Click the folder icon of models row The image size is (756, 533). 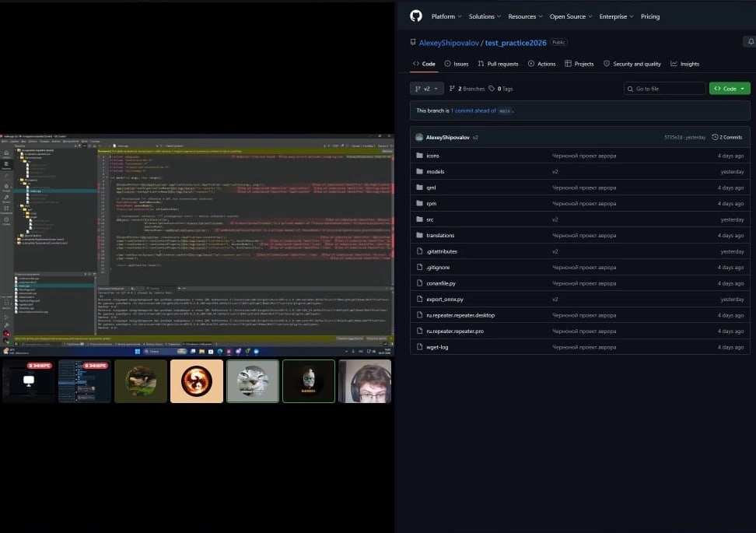(419, 171)
